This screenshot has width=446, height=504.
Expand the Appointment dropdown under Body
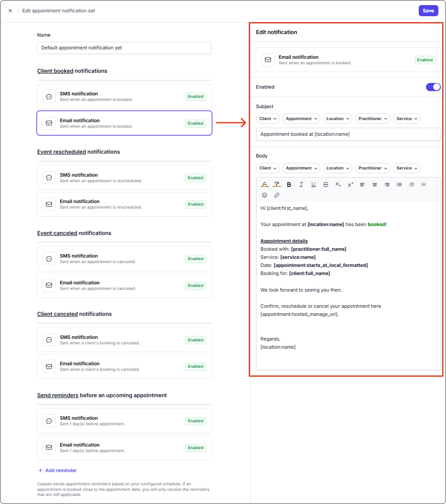pyautogui.click(x=301, y=168)
